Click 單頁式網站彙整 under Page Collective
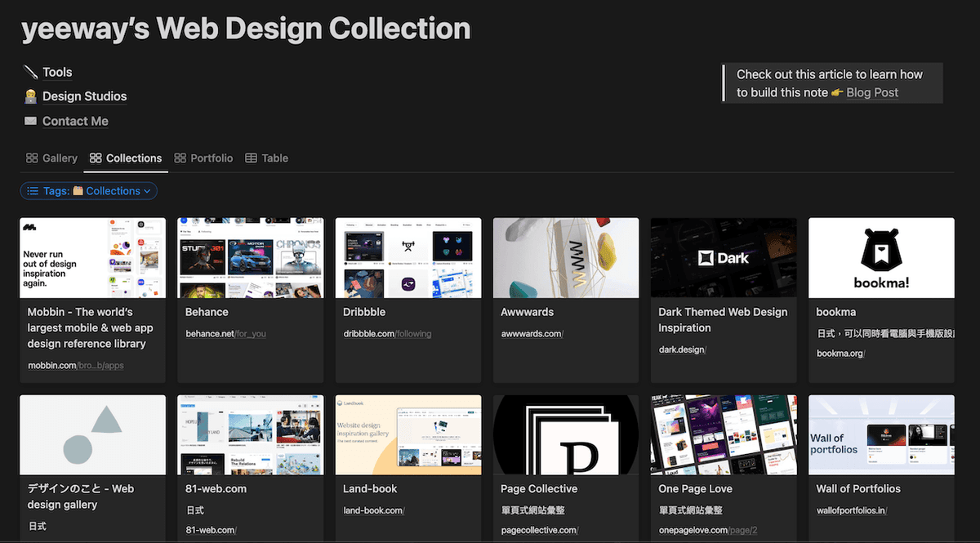 coord(532,510)
